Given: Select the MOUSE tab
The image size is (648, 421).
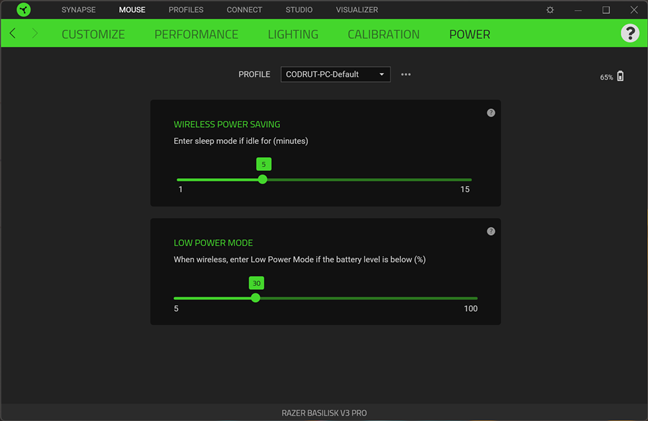Looking at the screenshot, I should pyautogui.click(x=132, y=10).
